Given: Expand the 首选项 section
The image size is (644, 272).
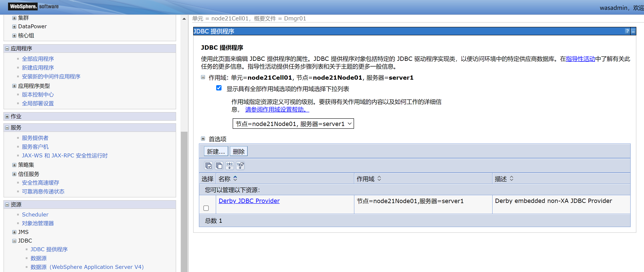Looking at the screenshot, I should [x=203, y=139].
